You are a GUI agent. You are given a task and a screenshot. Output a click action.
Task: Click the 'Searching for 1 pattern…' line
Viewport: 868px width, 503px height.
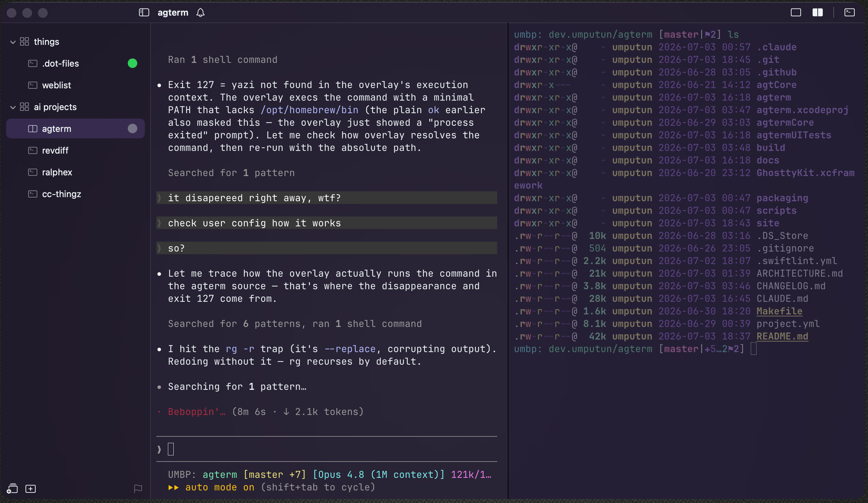pyautogui.click(x=237, y=386)
